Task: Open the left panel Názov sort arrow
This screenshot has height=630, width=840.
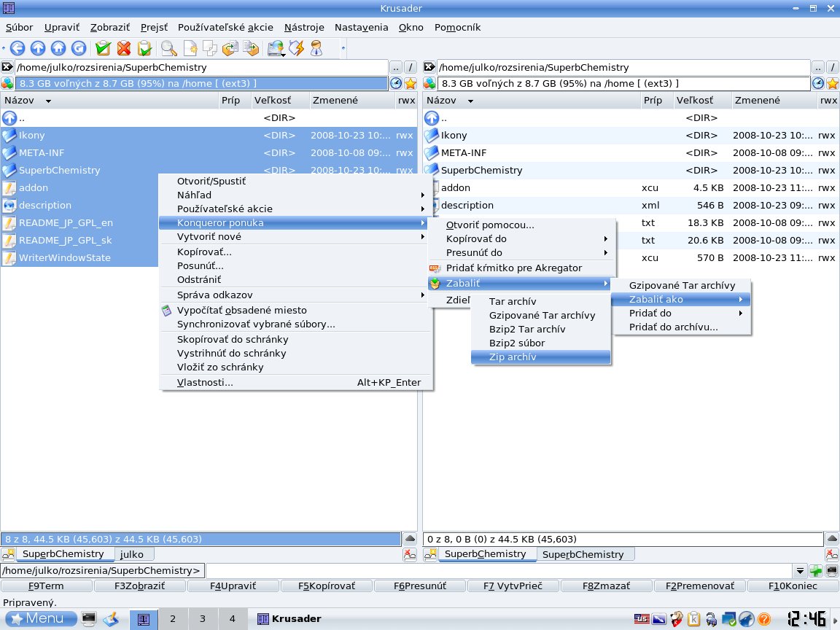Action: click(x=48, y=101)
